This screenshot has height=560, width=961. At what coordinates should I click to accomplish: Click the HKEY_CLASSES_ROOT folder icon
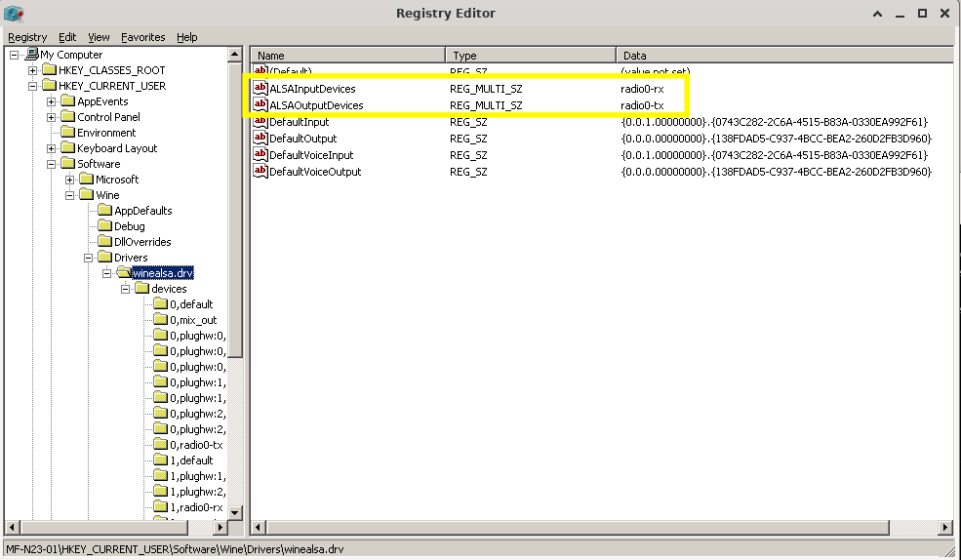(50, 70)
